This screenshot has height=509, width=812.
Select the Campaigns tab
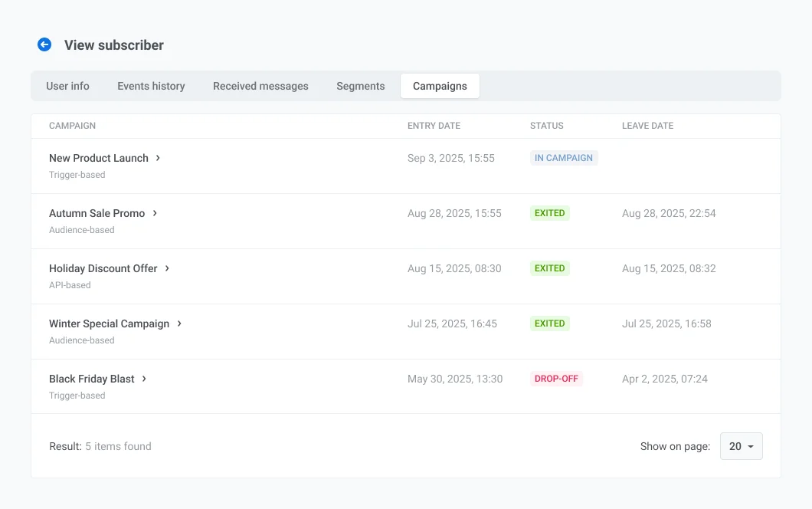(440, 86)
